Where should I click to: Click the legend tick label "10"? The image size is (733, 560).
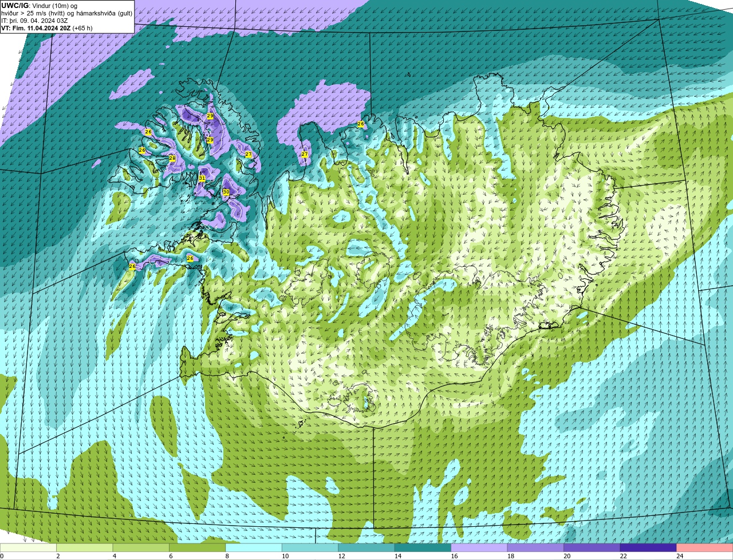pos(285,556)
